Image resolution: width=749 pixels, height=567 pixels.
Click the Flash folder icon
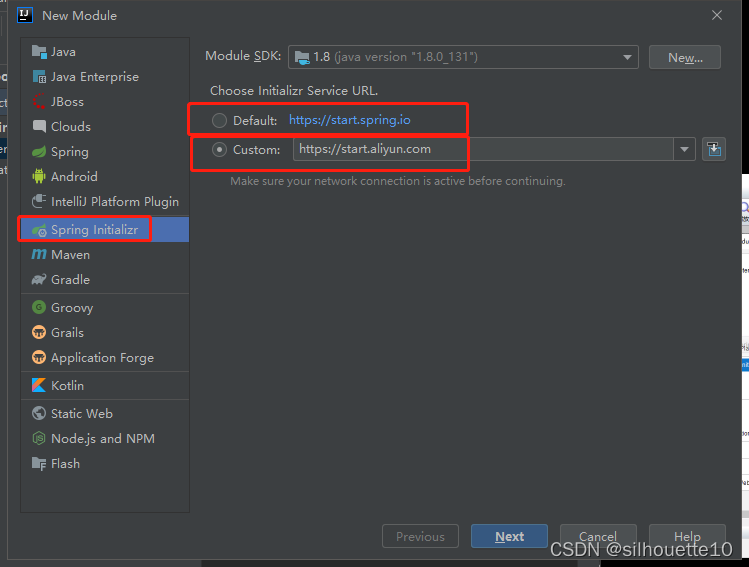pos(39,463)
